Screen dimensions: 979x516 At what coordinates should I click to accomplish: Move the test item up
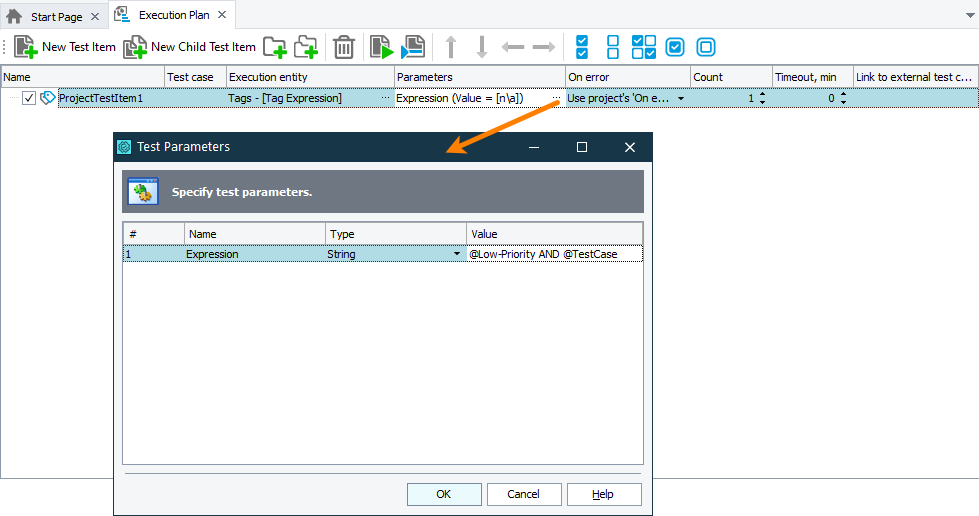click(451, 47)
